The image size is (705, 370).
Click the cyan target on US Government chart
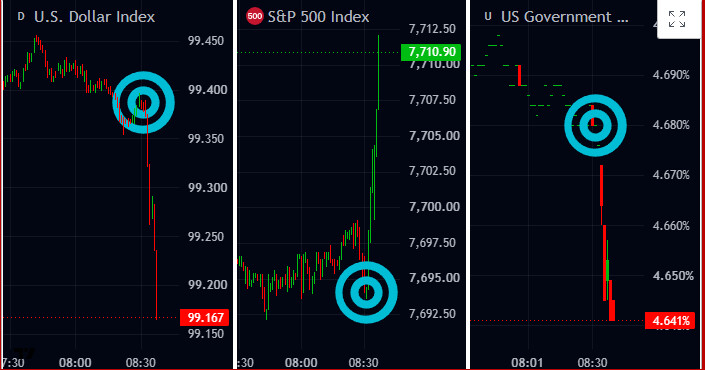[595, 125]
